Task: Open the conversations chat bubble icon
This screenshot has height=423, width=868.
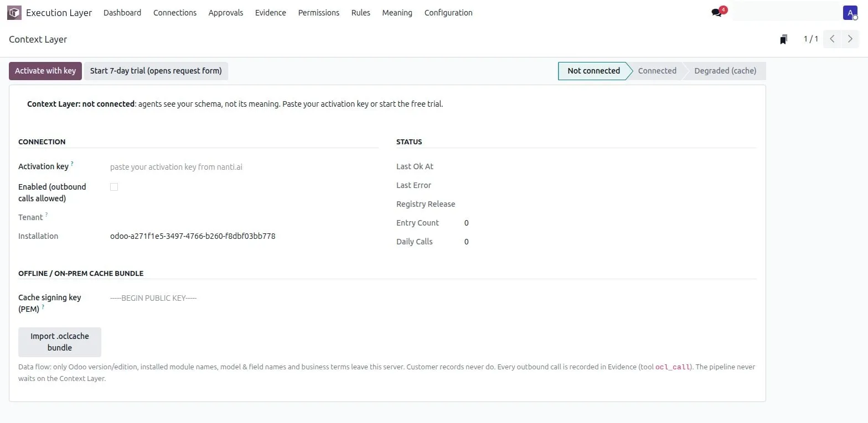Action: (x=716, y=13)
